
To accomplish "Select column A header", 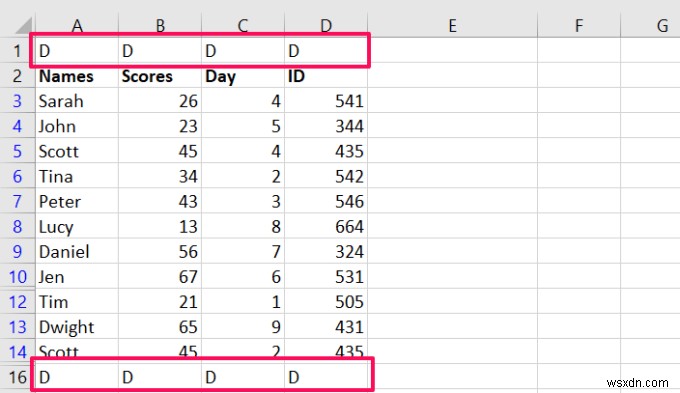I will coord(77,25).
